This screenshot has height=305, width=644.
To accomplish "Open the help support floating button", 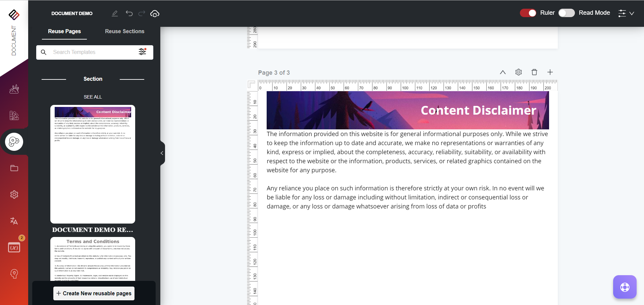I will 625,287.
